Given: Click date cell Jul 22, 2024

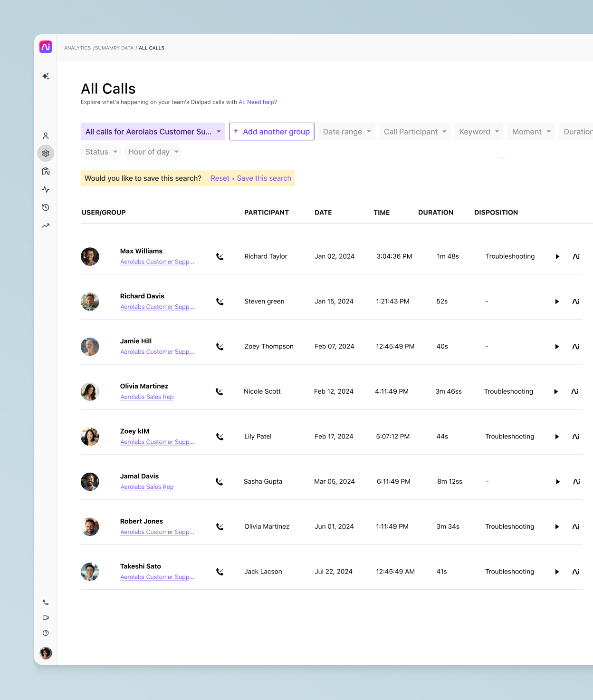Looking at the screenshot, I should coord(334,572).
